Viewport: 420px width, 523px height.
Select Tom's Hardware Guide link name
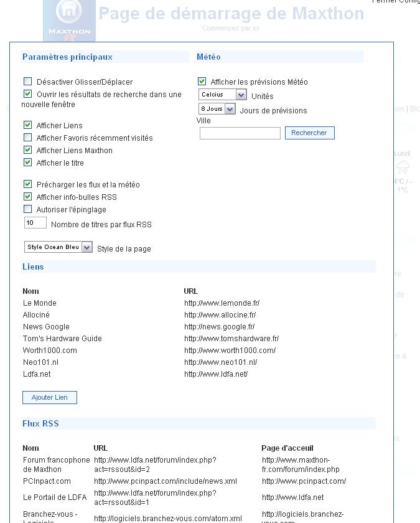coord(62,339)
